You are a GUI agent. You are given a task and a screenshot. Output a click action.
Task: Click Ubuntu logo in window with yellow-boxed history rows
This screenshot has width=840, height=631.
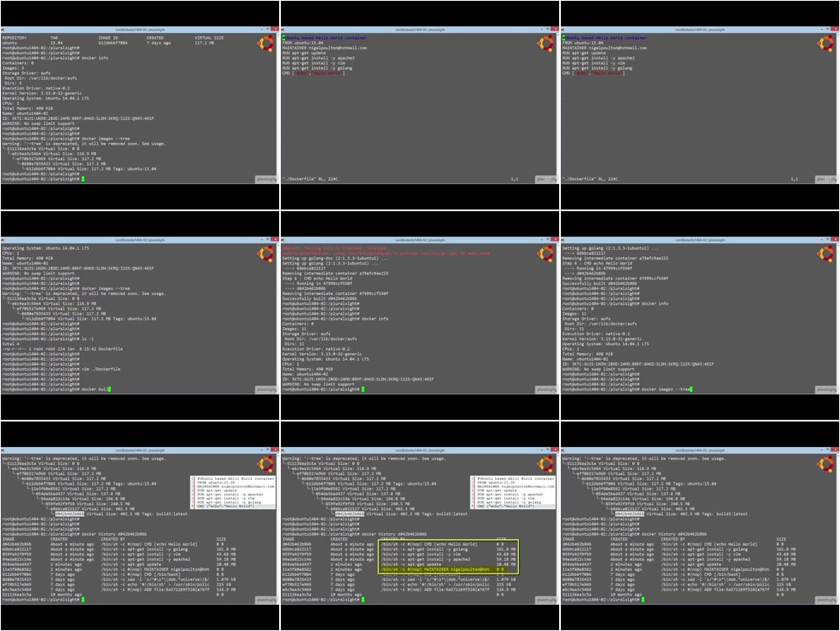[546, 463]
